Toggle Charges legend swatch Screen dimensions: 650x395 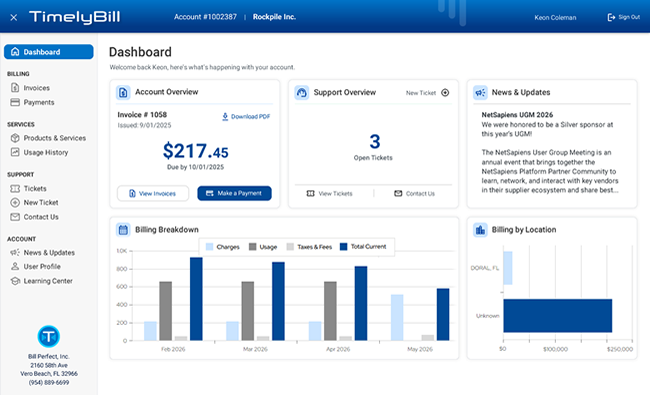click(209, 247)
